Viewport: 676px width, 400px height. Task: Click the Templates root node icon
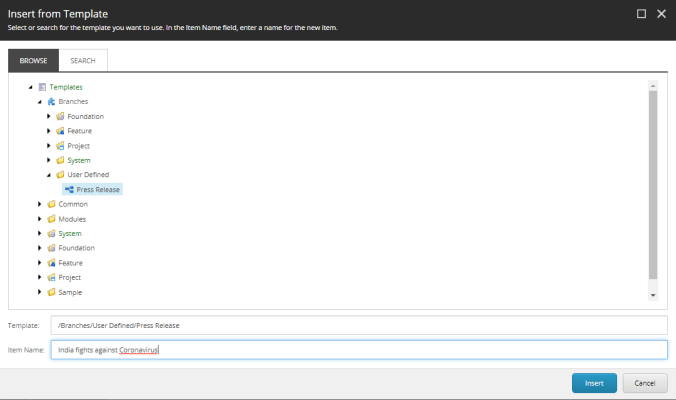(42, 87)
